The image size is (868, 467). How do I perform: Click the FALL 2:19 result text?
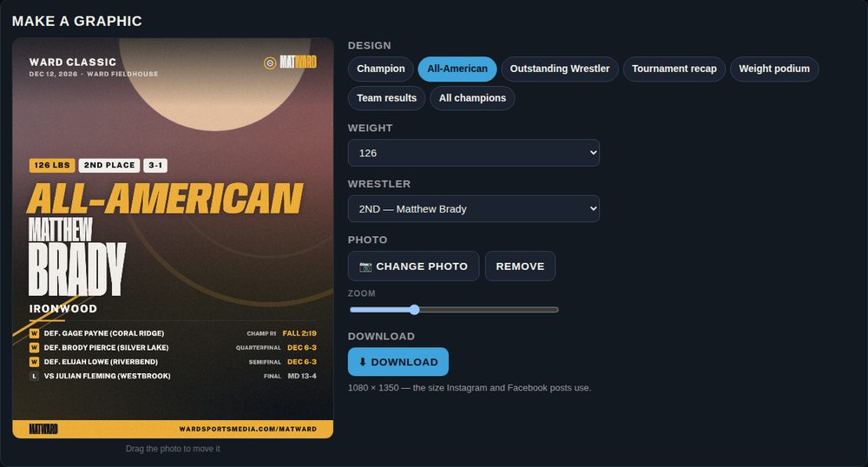(x=299, y=333)
